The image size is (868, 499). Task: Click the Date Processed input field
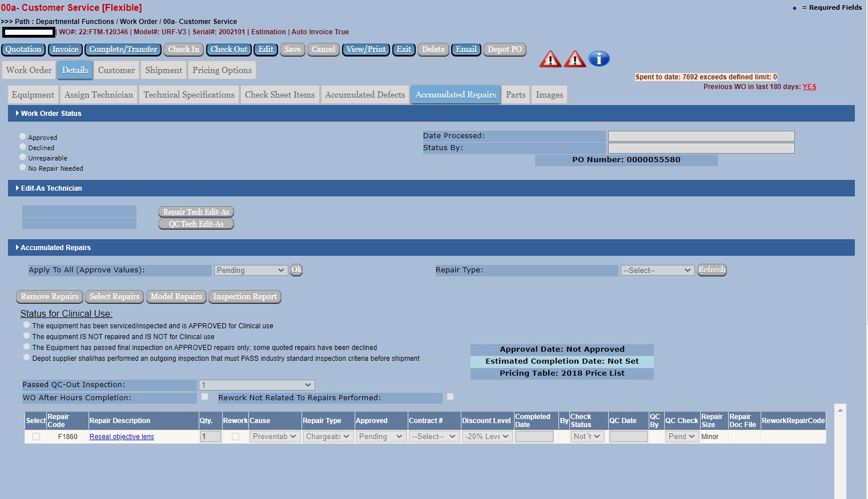point(701,136)
